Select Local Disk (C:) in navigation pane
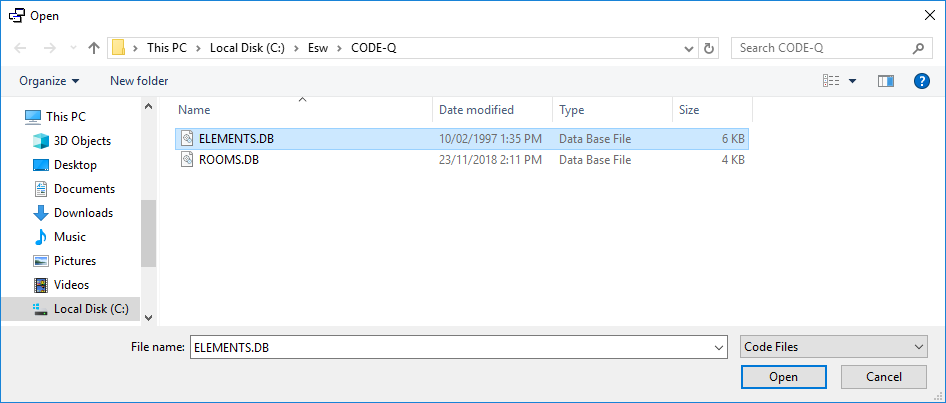 coord(90,309)
